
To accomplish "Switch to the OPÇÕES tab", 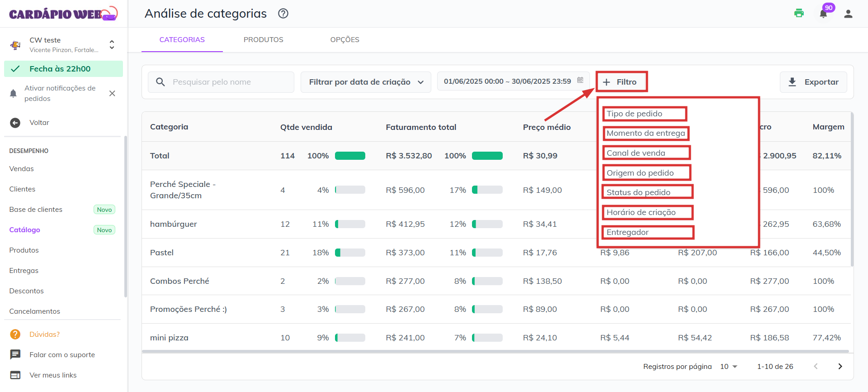I will [x=344, y=40].
